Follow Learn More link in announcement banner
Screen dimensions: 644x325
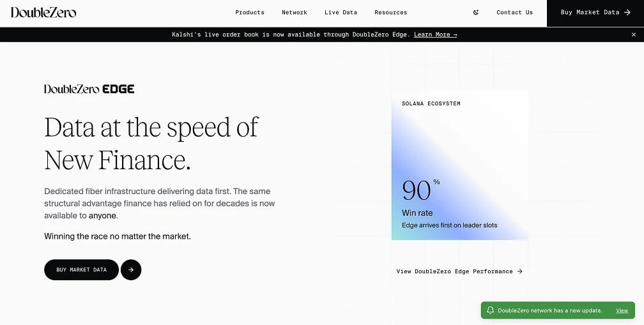(x=435, y=34)
